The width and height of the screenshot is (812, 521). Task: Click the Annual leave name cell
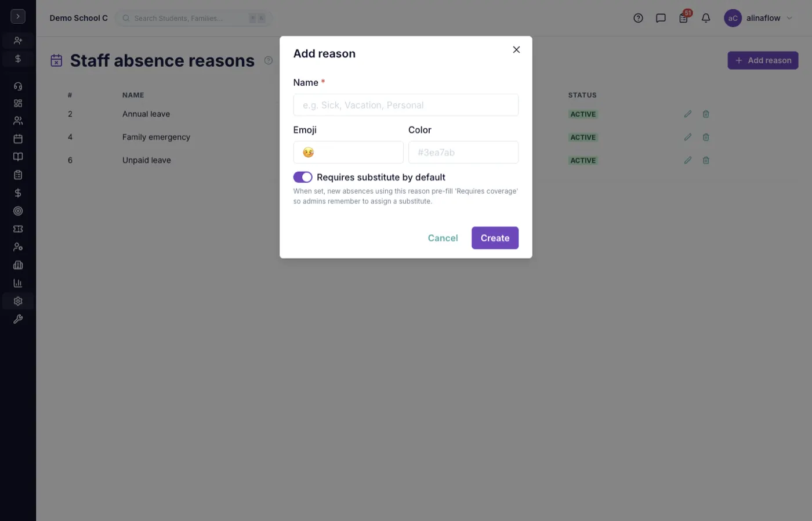pyautogui.click(x=146, y=114)
